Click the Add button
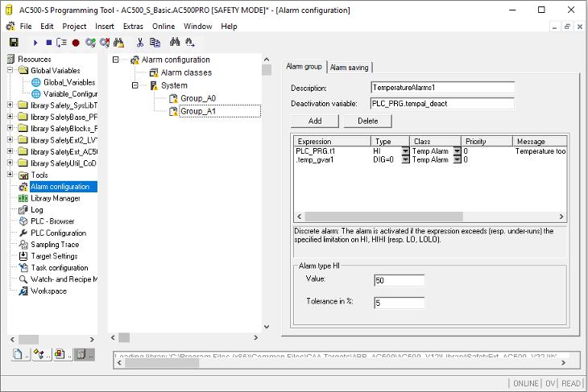Viewport: 588px width, 392px height. tap(315, 121)
